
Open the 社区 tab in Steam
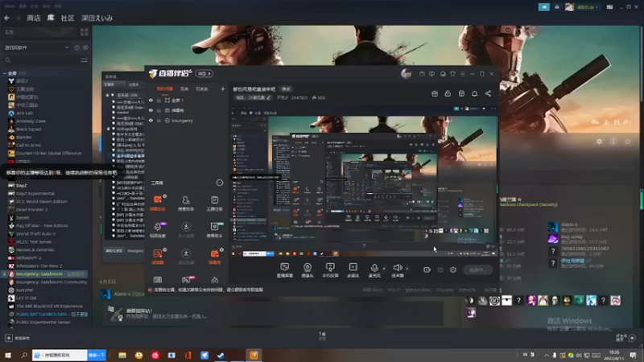coord(68,18)
